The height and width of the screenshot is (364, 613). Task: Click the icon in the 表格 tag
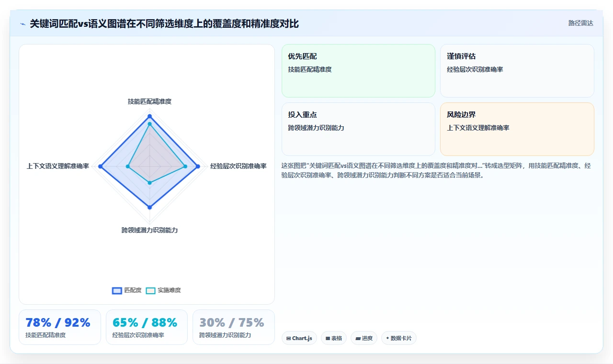328,338
